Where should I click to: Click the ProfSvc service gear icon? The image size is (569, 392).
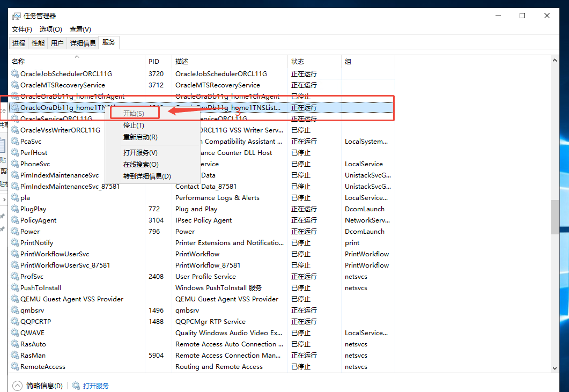coord(15,276)
